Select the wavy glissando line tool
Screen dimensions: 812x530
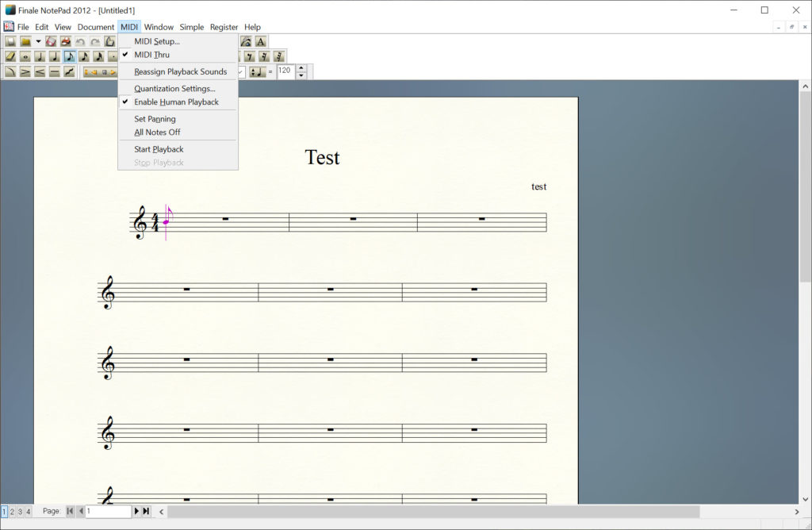70,72
